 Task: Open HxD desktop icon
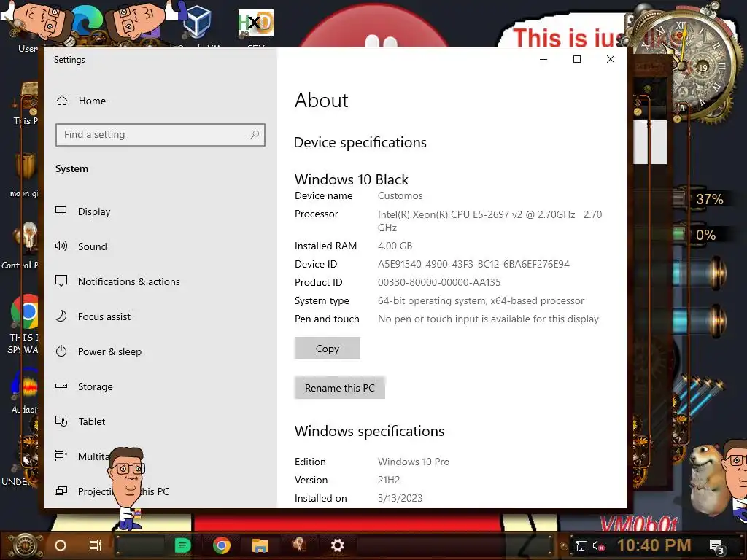coord(256,24)
